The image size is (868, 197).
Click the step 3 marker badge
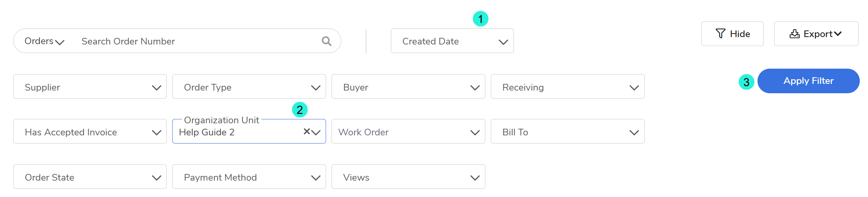click(746, 82)
